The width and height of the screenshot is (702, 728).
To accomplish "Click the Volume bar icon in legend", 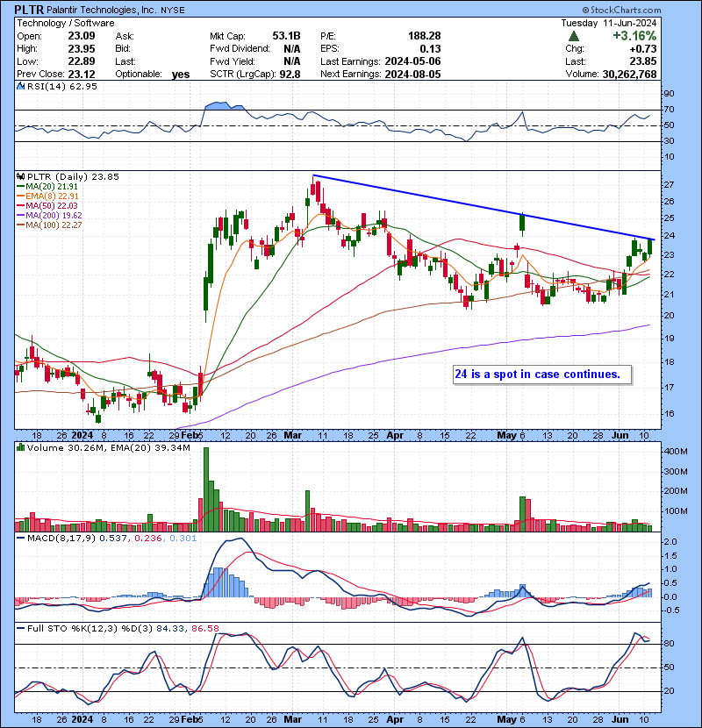I will [19, 448].
